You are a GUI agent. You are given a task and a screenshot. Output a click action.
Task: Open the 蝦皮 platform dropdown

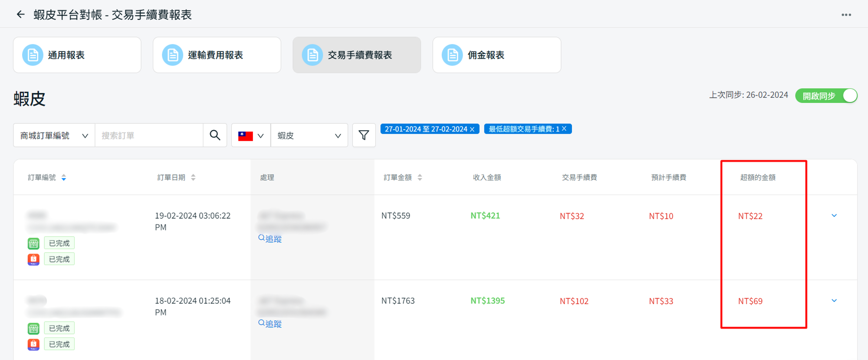[x=309, y=135]
